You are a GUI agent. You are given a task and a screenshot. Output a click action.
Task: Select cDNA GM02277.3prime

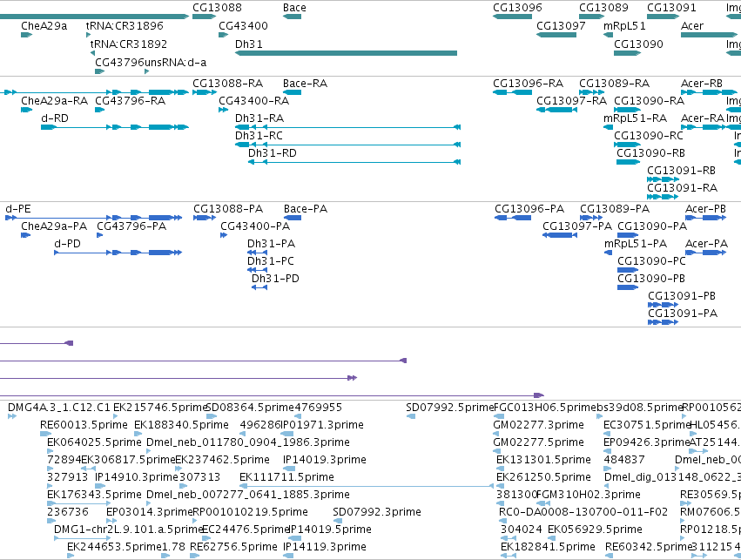538,425
